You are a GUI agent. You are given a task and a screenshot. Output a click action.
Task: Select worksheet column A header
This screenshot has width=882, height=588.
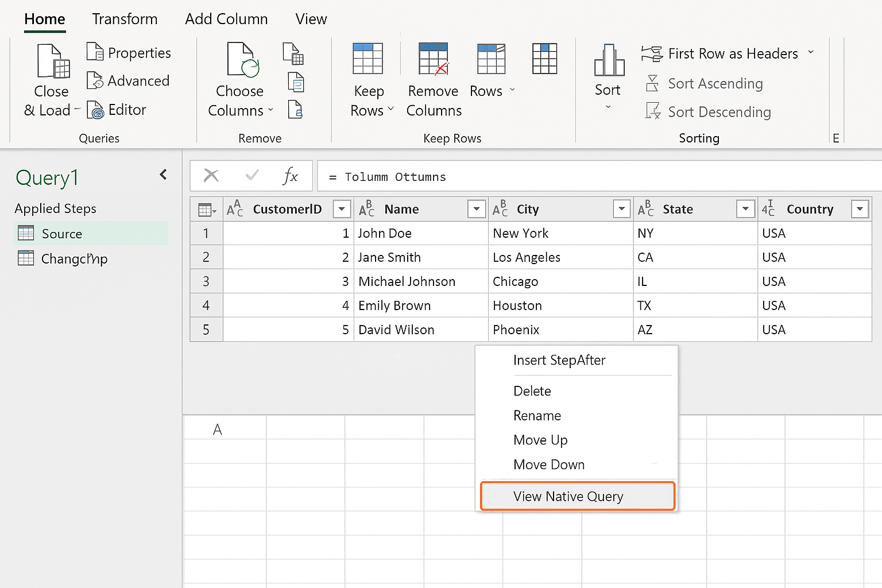225,429
